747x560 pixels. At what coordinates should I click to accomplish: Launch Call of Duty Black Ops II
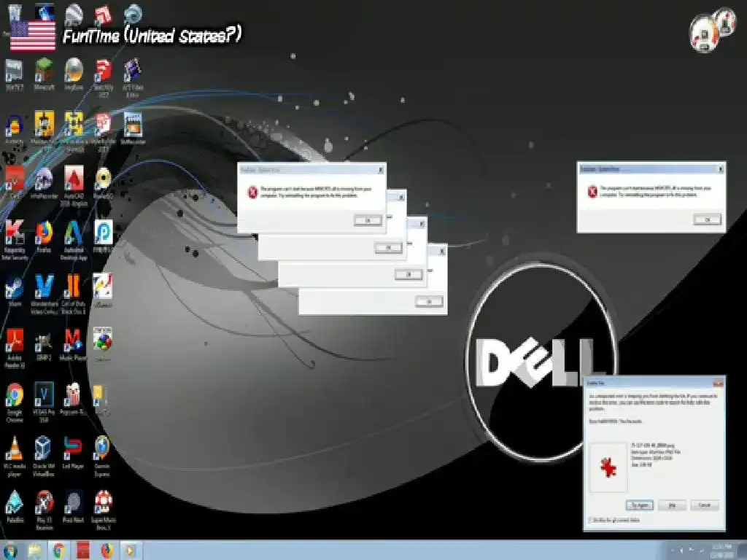point(74,295)
